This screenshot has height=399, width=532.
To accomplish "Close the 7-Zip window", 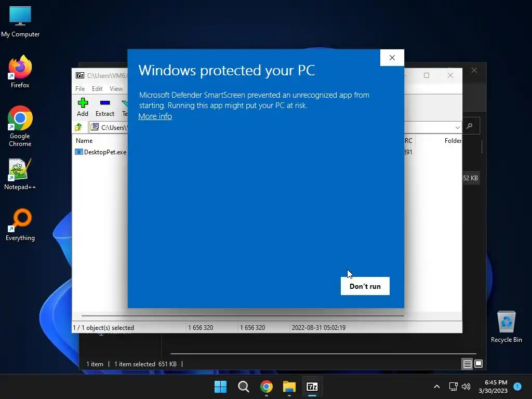I will pos(450,75).
